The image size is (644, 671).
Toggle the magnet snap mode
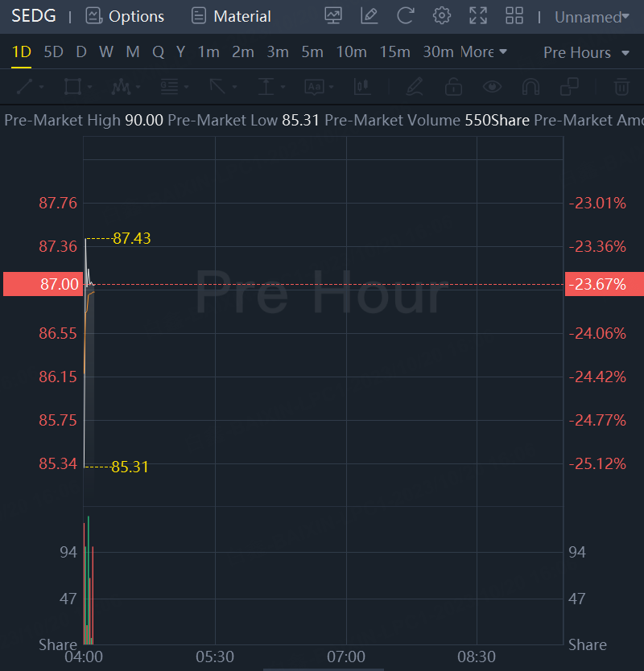coord(530,86)
